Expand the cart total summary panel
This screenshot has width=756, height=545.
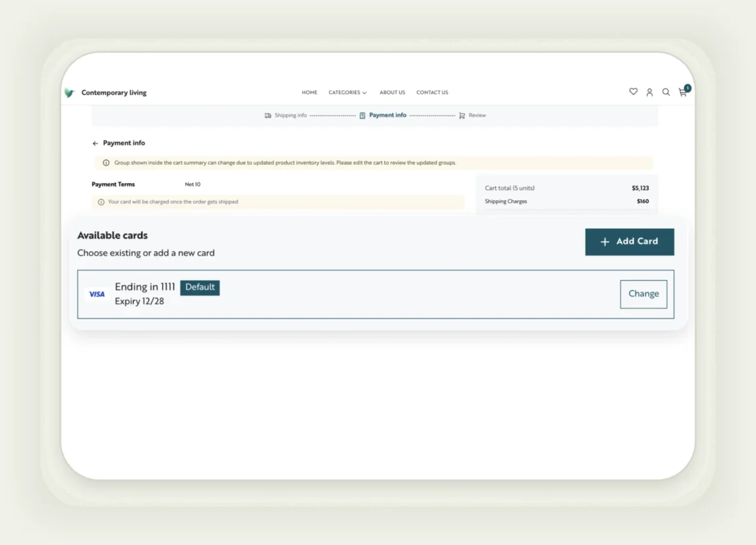567,188
